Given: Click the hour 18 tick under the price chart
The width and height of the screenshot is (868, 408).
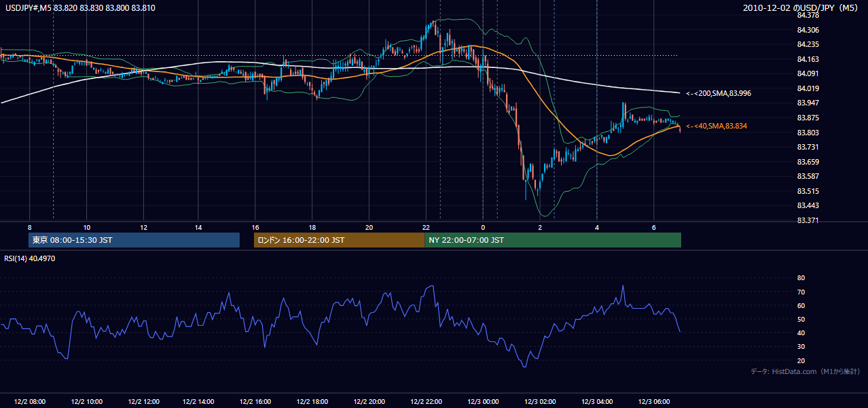Looking at the screenshot, I should [x=312, y=227].
